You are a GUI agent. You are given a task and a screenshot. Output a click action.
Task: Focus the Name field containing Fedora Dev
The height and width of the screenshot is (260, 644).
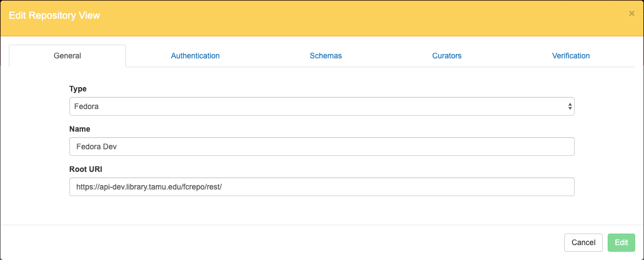pyautogui.click(x=321, y=147)
